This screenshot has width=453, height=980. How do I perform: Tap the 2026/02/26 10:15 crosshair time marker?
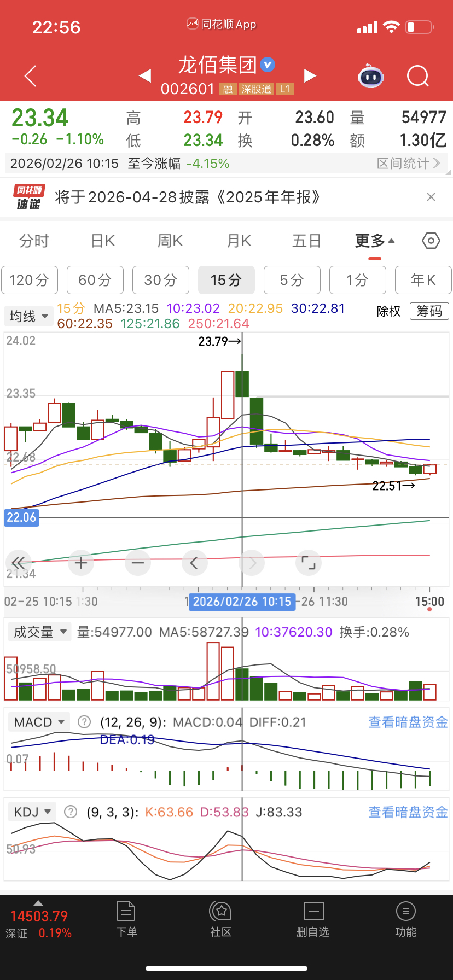[x=242, y=602]
